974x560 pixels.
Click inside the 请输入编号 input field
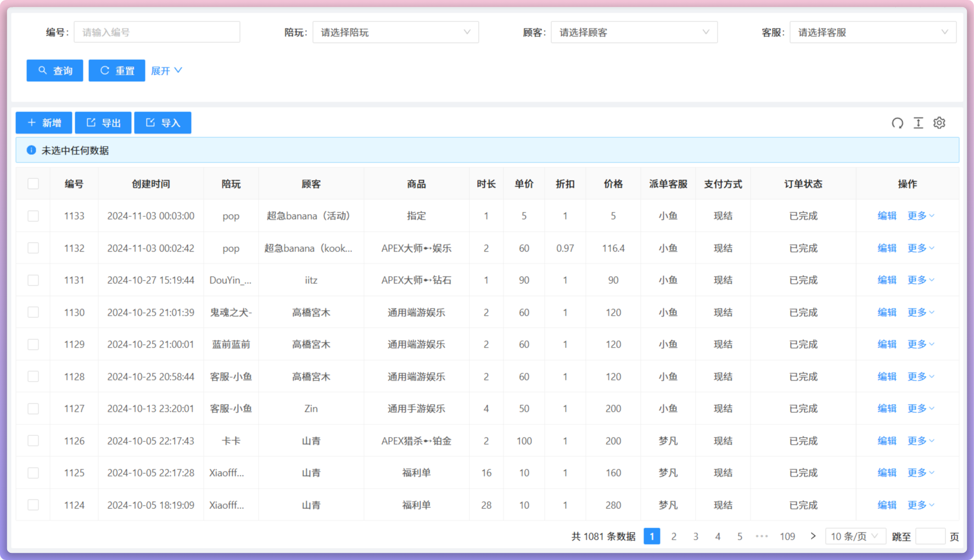coord(156,32)
